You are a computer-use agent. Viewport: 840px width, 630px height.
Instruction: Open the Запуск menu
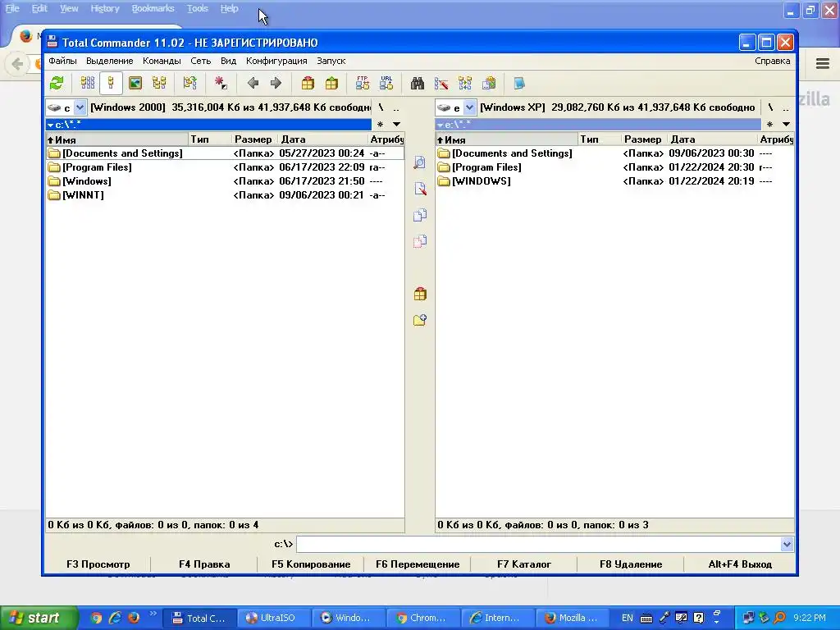click(x=331, y=61)
